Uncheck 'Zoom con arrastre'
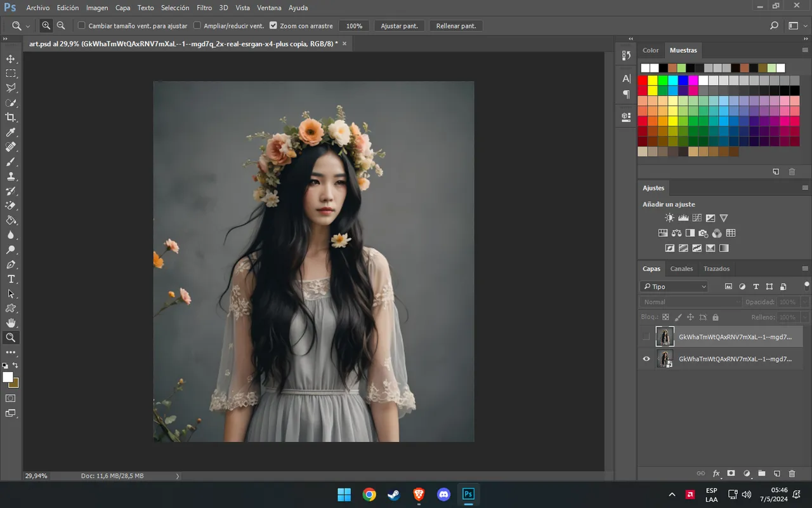The height and width of the screenshot is (508, 812). point(273,25)
